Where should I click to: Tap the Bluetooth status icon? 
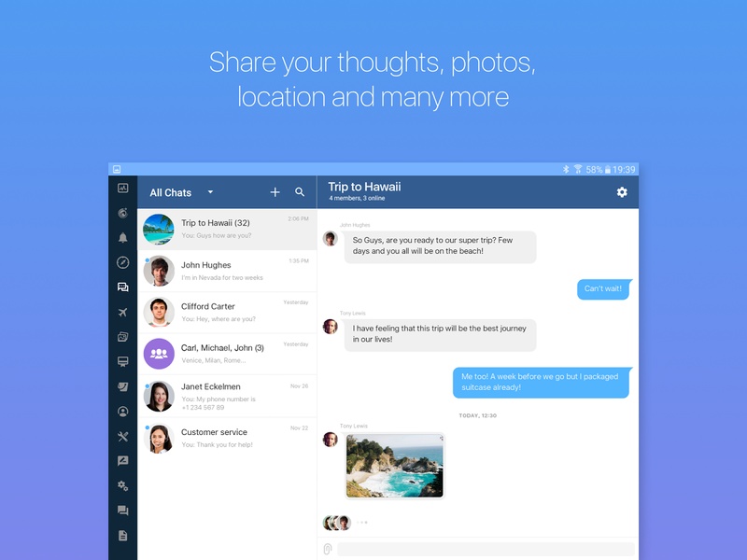pyautogui.click(x=566, y=169)
